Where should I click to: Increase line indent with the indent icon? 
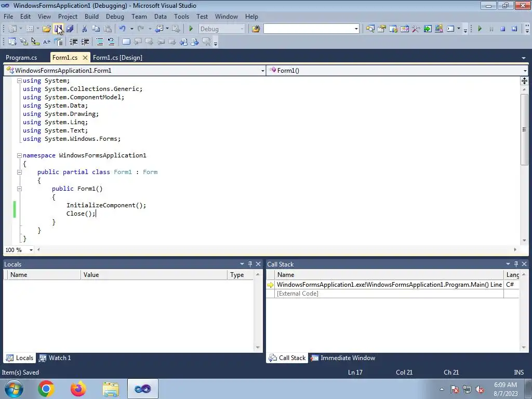85,42
